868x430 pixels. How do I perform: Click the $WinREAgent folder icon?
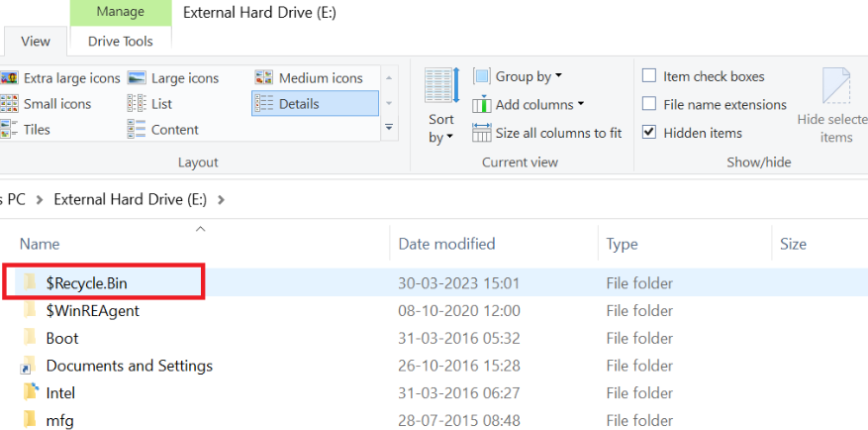pos(30,310)
